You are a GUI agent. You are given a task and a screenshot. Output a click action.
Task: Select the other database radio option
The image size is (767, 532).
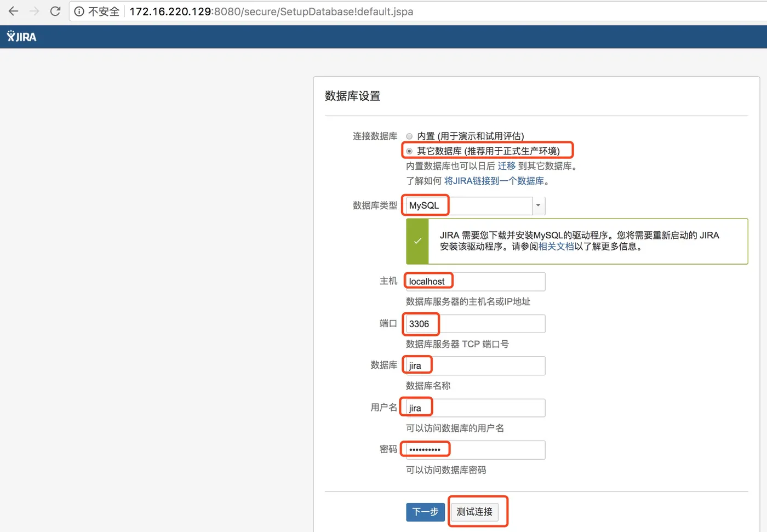pyautogui.click(x=409, y=151)
